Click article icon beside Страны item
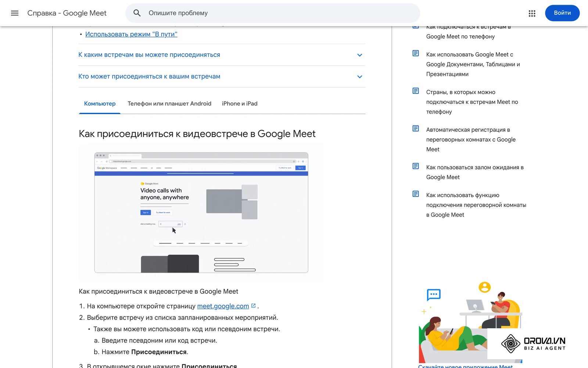588x368 pixels. pos(416,91)
